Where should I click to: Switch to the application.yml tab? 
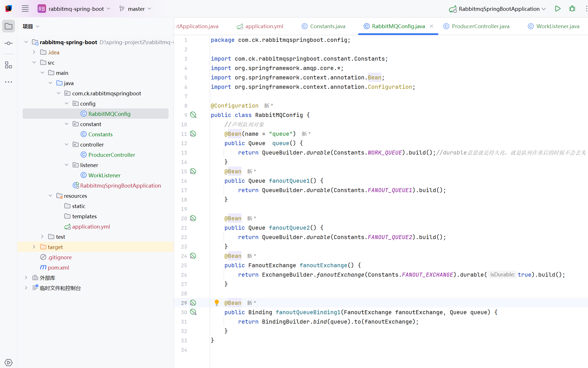pyautogui.click(x=264, y=26)
